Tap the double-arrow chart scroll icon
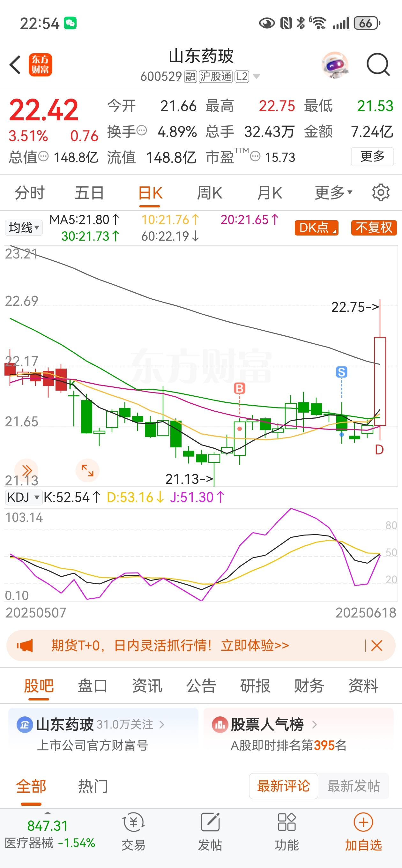Screen dimensions: 402x868 click(x=26, y=470)
